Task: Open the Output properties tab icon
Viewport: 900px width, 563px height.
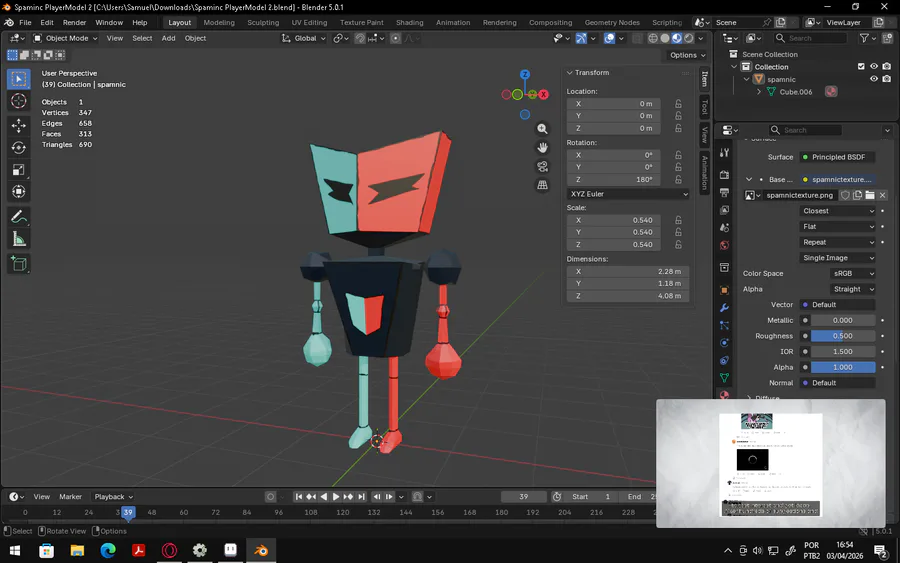Action: pyautogui.click(x=724, y=192)
